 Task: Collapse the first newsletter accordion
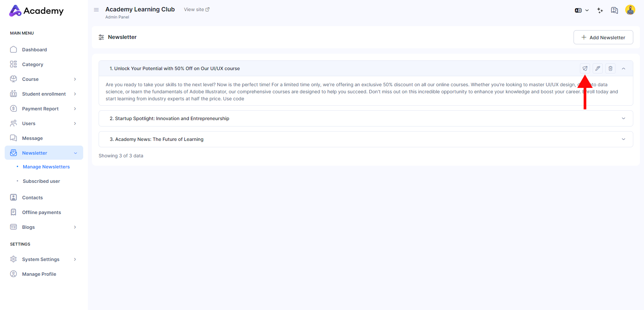623,68
